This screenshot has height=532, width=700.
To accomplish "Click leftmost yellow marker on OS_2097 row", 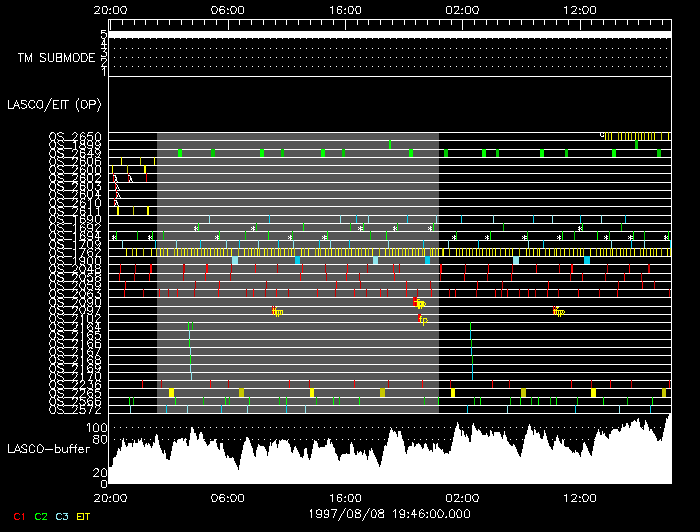I will point(278,312).
